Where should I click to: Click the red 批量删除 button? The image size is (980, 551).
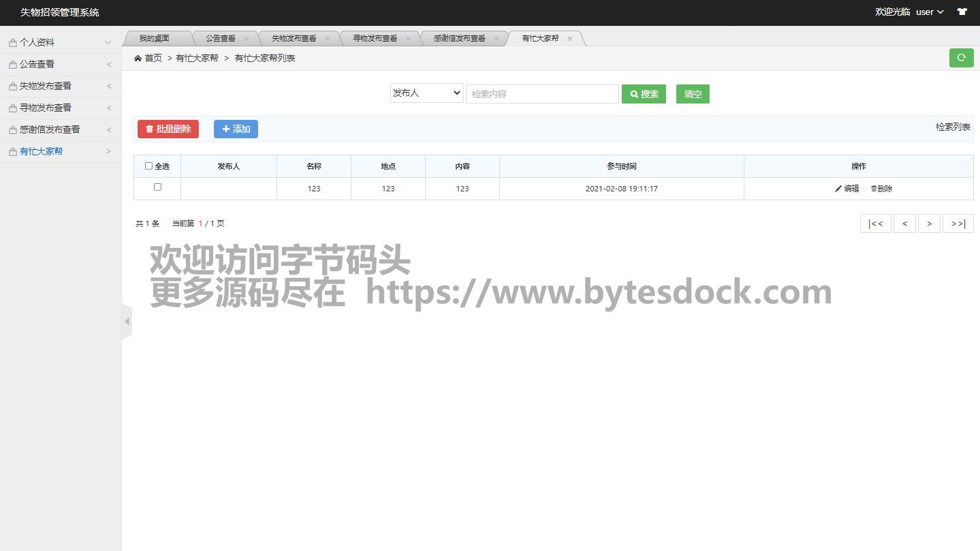click(168, 129)
